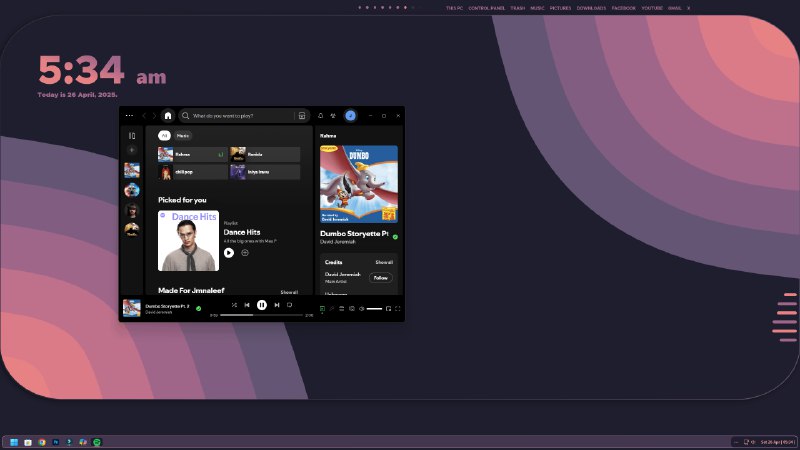Show all Credits
Image resolution: width=800 pixels, height=450 pixels.
tap(384, 262)
